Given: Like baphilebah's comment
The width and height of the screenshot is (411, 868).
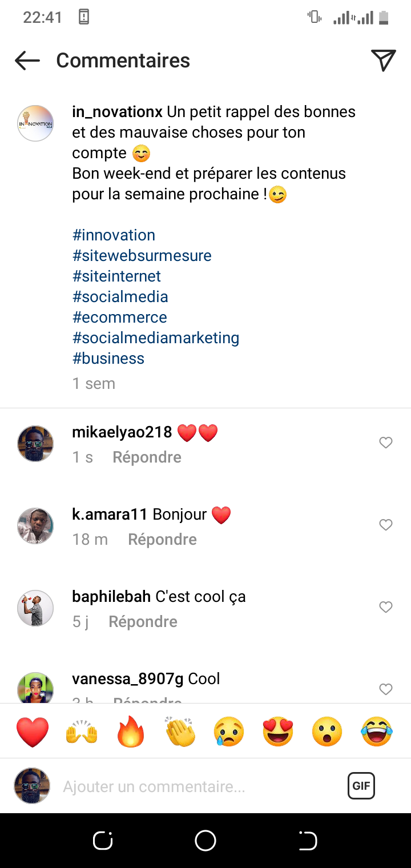Looking at the screenshot, I should click(386, 607).
